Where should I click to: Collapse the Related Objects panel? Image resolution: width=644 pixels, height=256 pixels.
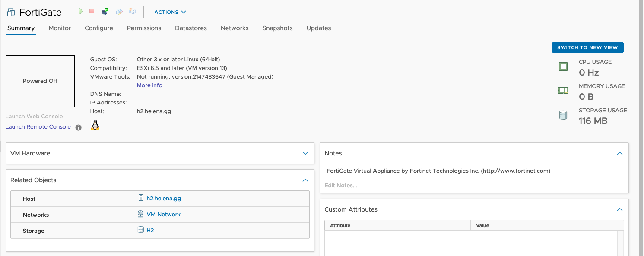tap(305, 180)
